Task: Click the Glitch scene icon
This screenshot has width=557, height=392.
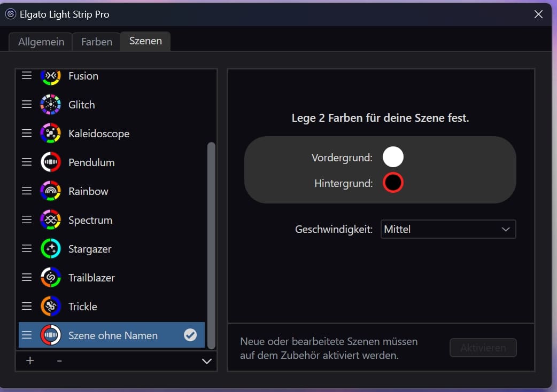Action: click(x=51, y=105)
